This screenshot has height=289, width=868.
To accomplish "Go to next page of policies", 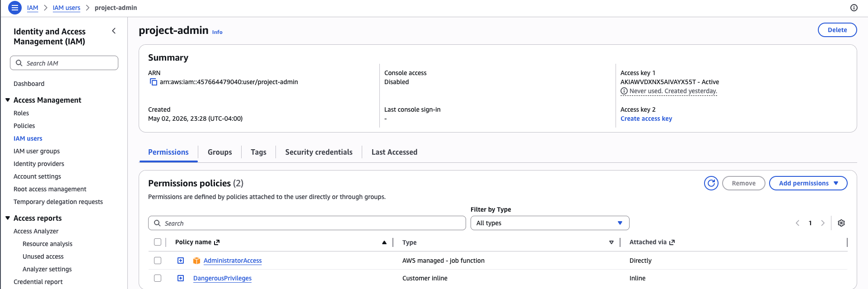I will [823, 223].
